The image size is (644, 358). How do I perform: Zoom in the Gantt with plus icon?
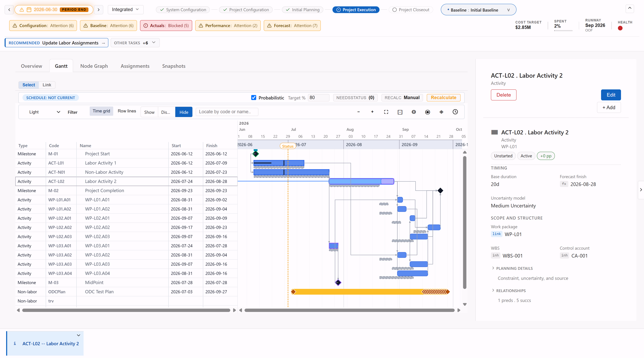pyautogui.click(x=372, y=112)
